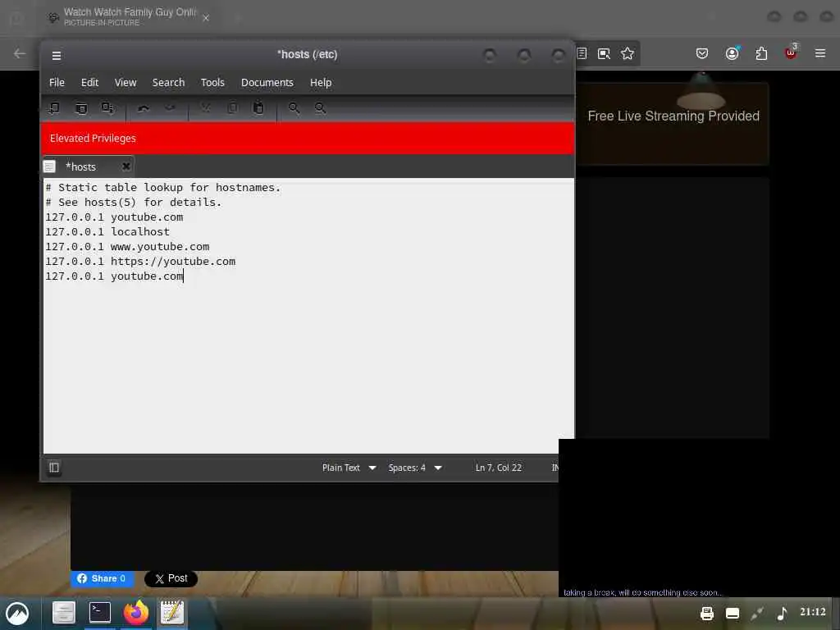The image size is (840, 630).
Task: Open the Firefox application menu
Action: click(820, 53)
